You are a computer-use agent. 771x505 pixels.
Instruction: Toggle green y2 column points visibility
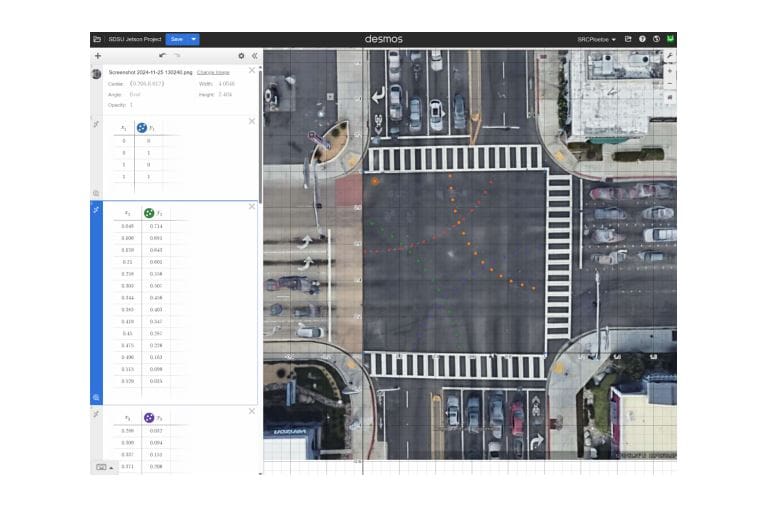tap(148, 213)
